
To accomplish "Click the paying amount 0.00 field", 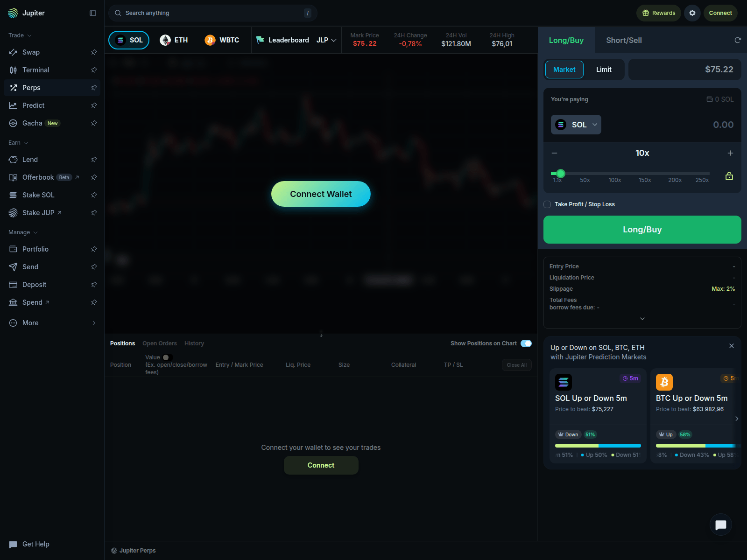I will point(723,125).
